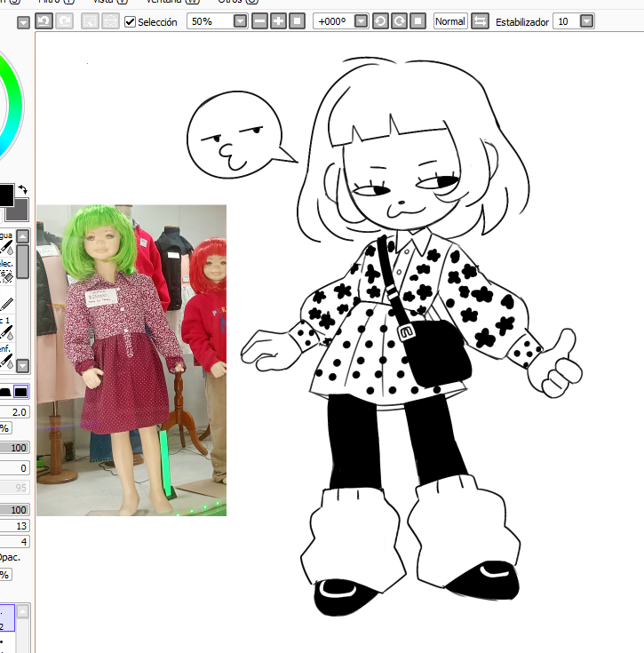Select the watercolor brush labeled 'gua'

(7, 243)
